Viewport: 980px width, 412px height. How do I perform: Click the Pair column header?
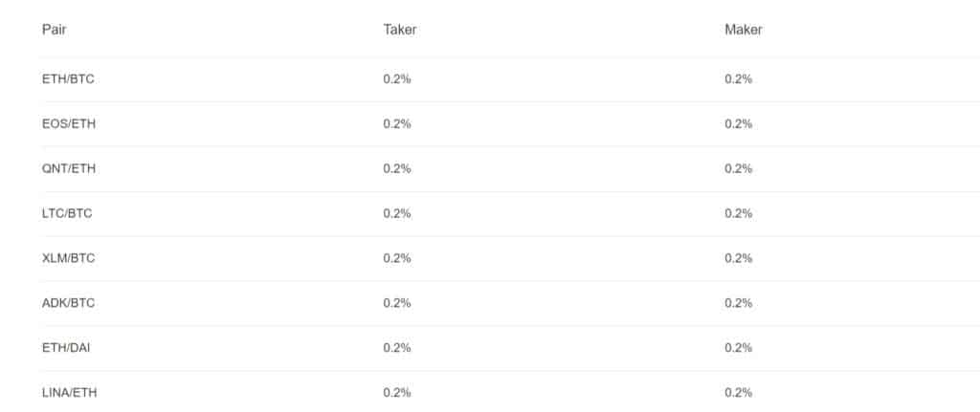coord(54,30)
